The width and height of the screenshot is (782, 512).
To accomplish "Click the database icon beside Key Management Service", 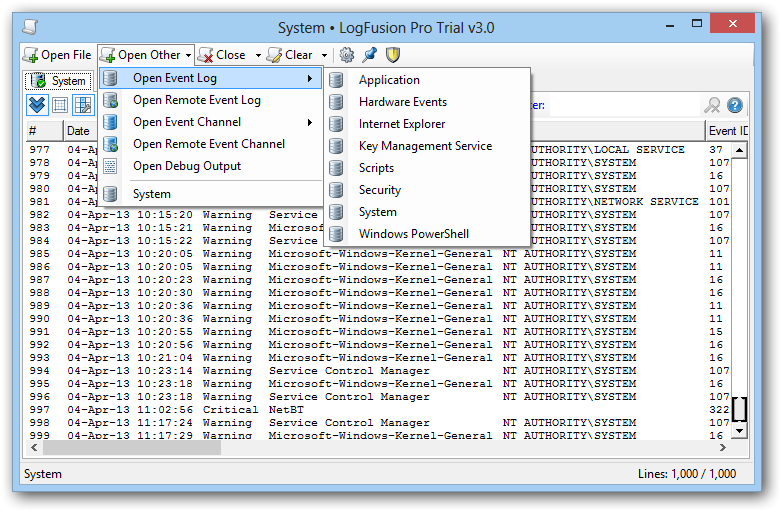I will point(337,146).
